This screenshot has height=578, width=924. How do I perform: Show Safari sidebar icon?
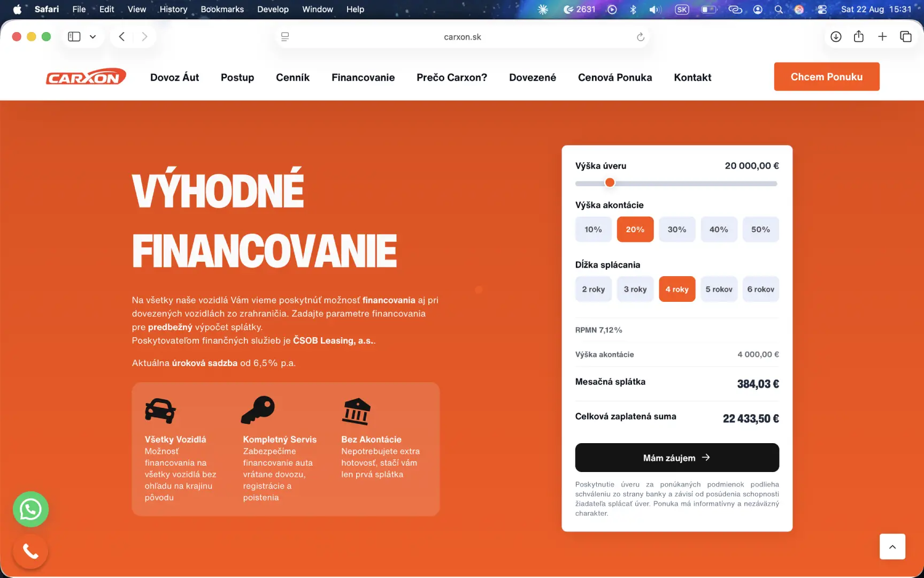click(74, 36)
